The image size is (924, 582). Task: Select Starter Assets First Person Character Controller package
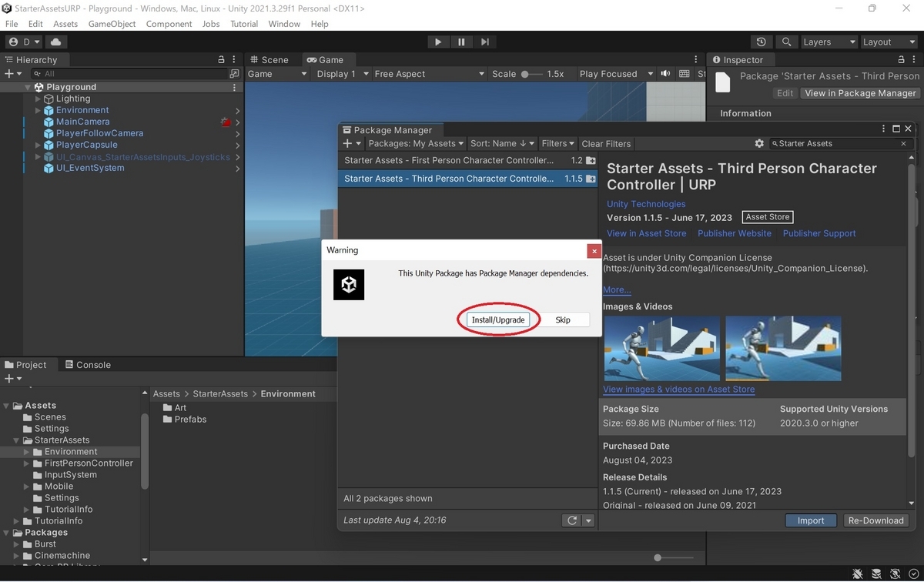click(x=469, y=160)
